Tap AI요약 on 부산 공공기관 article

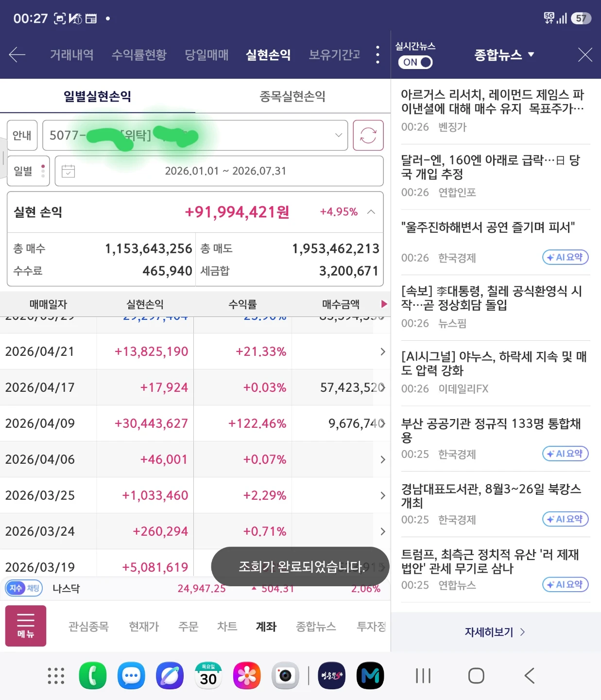(x=566, y=454)
